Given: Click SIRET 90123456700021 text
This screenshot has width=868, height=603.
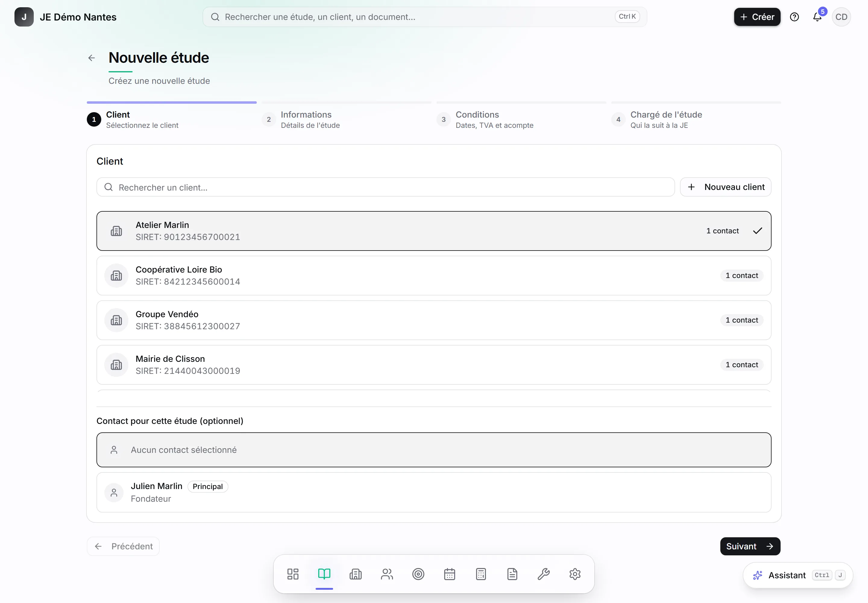Looking at the screenshot, I should click(x=188, y=237).
